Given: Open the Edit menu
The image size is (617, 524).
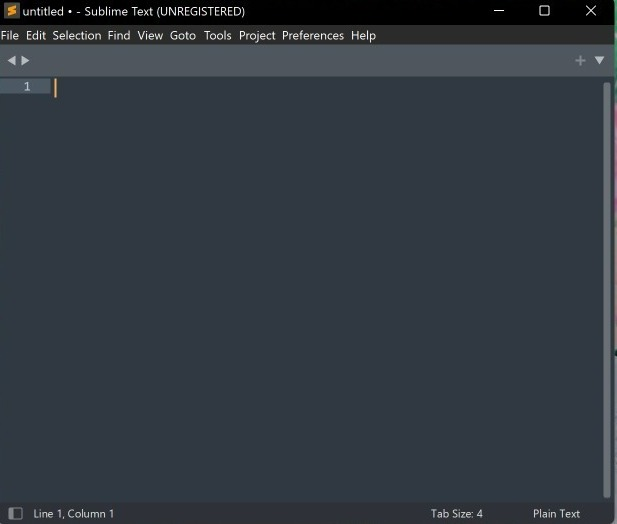Looking at the screenshot, I should (x=36, y=35).
